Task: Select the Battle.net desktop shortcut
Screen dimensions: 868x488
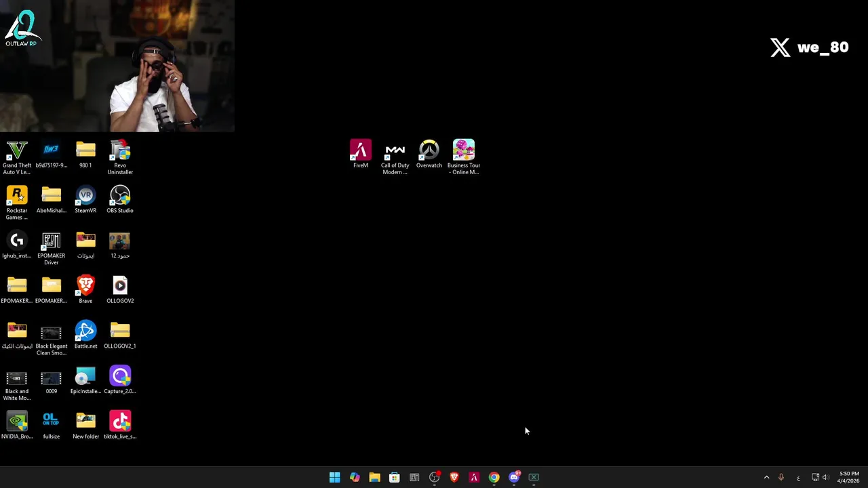Action: (x=85, y=335)
